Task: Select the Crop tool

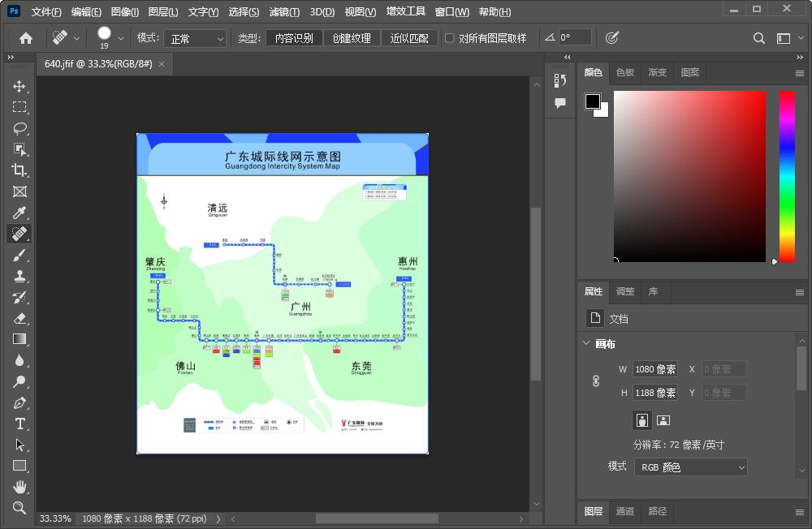Action: [19, 170]
